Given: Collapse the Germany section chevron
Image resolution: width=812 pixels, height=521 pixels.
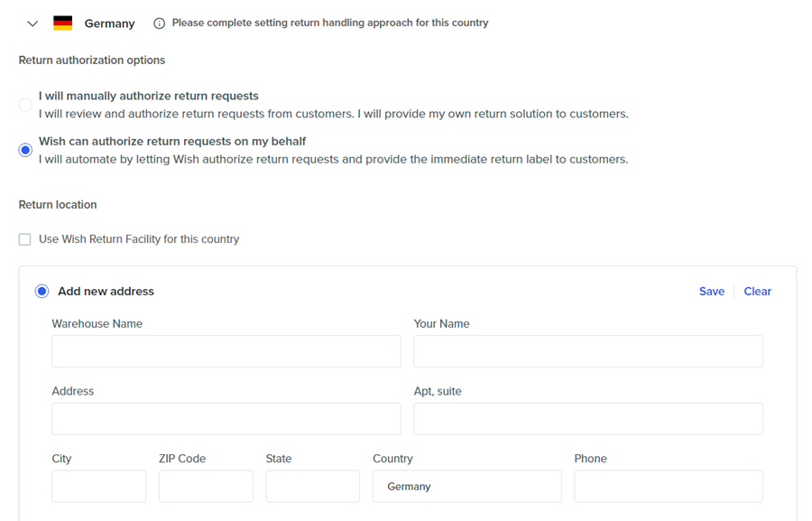Looking at the screenshot, I should click(32, 23).
